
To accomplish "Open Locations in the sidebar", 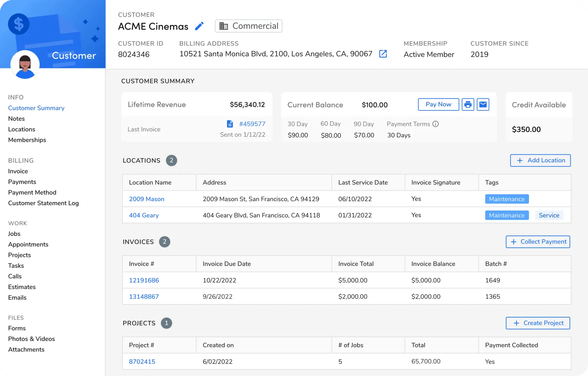I will 22,129.
